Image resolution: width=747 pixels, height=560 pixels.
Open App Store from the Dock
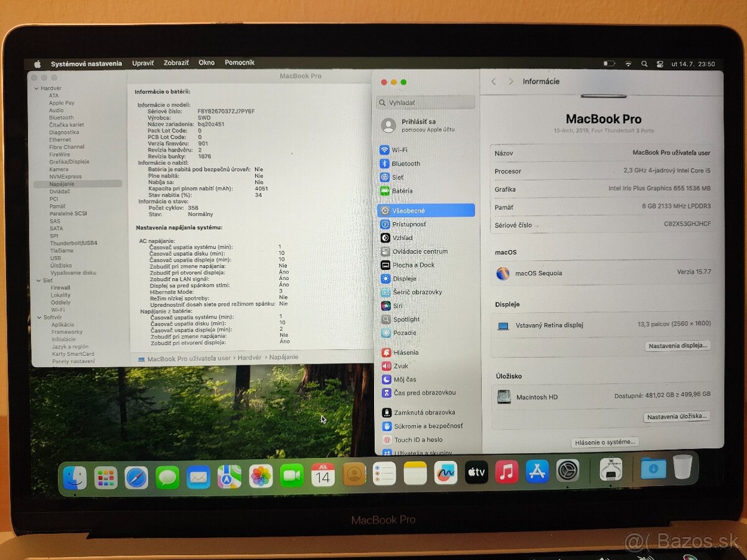(x=537, y=472)
